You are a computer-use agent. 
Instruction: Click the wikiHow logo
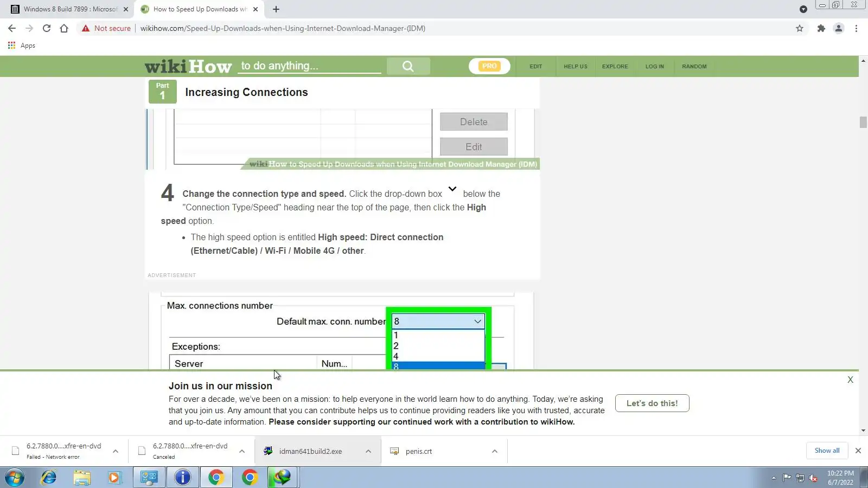[188, 66]
